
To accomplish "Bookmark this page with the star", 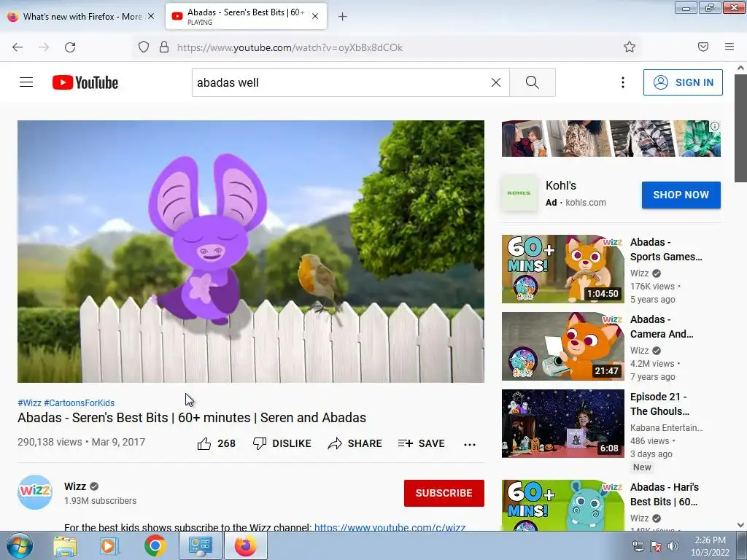I will 630,47.
